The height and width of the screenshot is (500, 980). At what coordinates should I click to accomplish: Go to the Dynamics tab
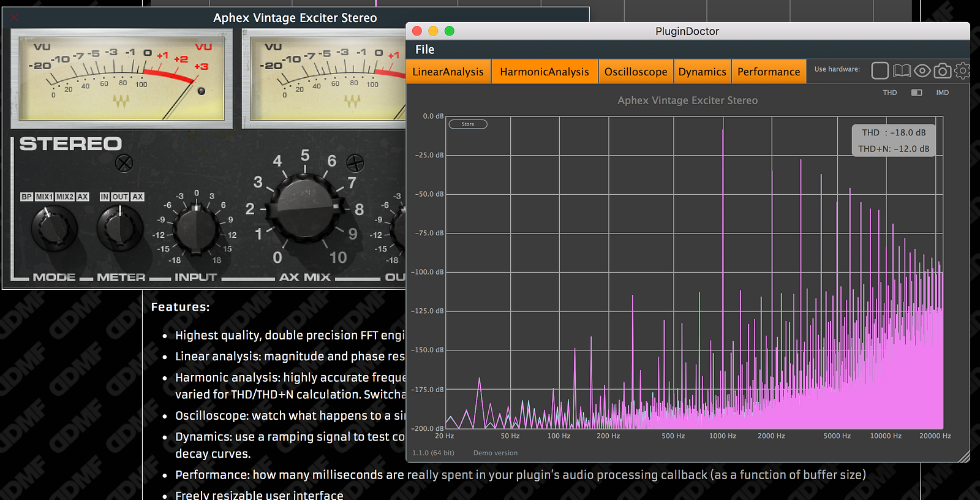[x=702, y=72]
